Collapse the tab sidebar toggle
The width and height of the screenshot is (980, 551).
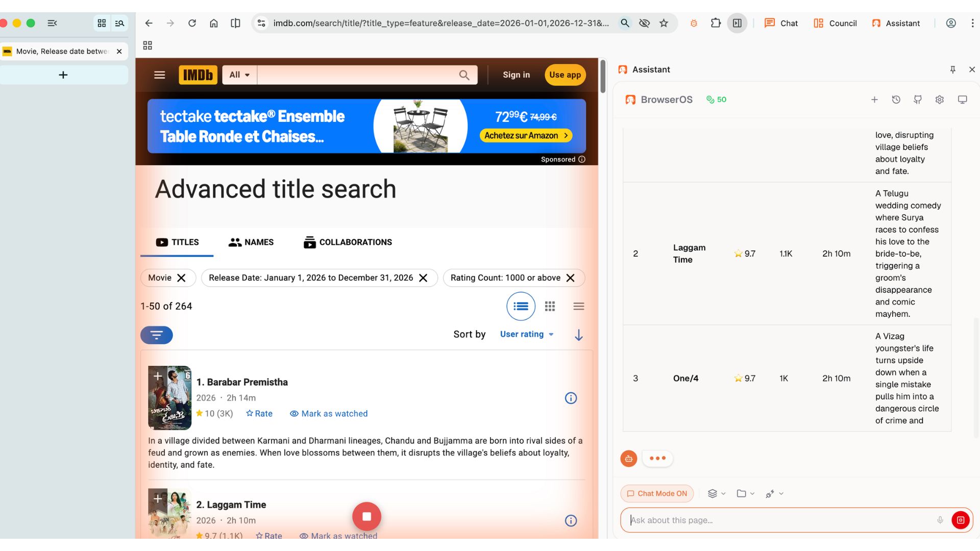(52, 23)
